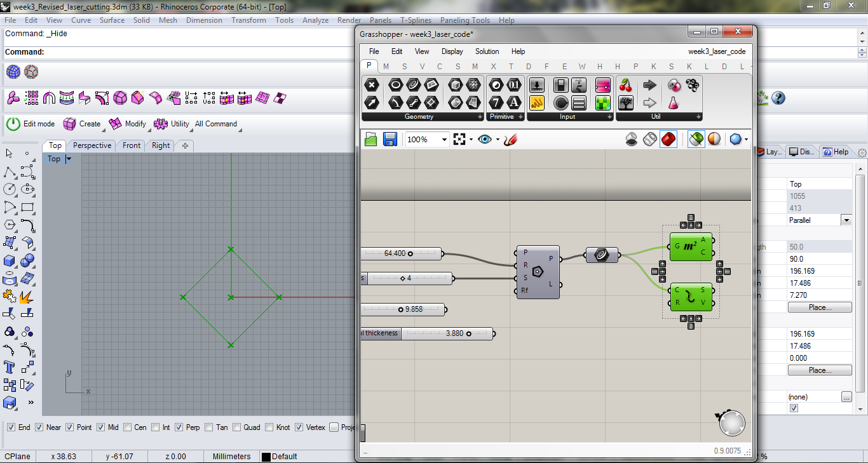Save the Grasshopper document with floppy icon

pyautogui.click(x=390, y=139)
